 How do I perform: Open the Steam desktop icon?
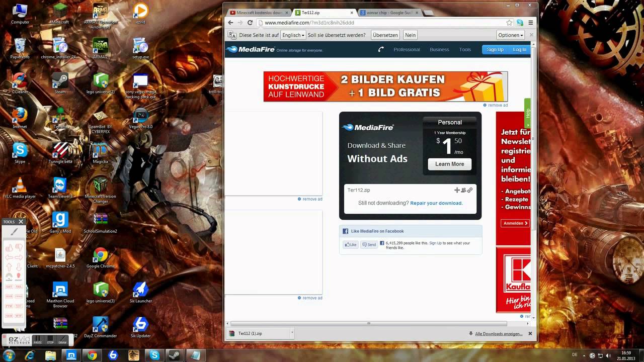point(60,83)
